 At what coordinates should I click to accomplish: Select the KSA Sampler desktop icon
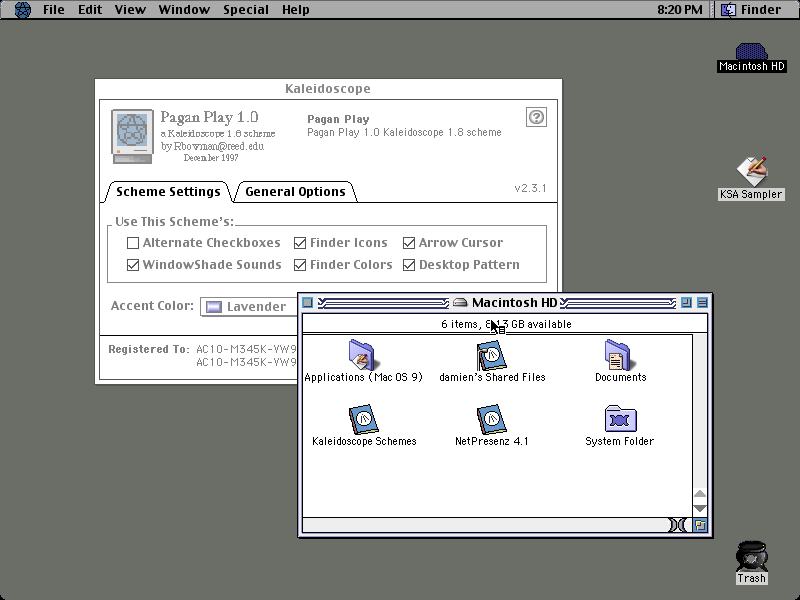751,171
